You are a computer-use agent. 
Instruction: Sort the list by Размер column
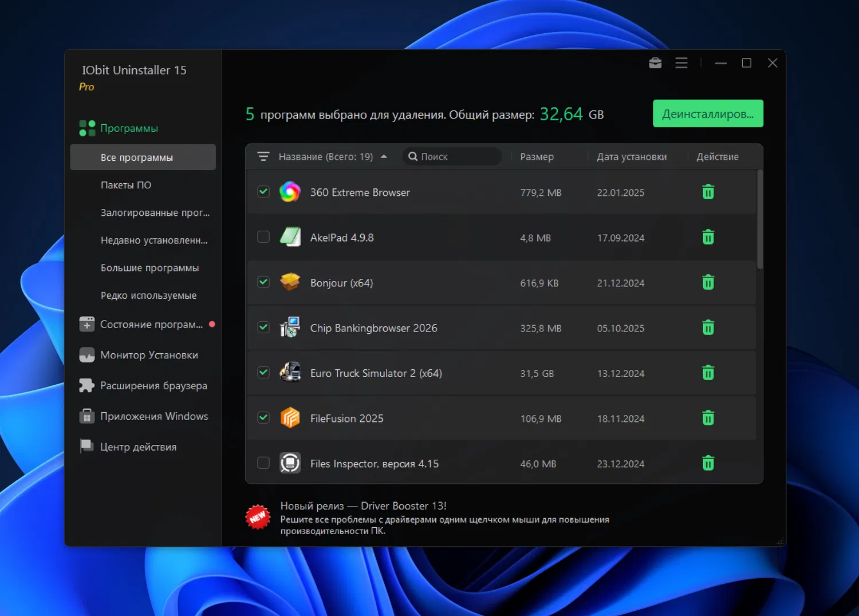click(x=537, y=157)
